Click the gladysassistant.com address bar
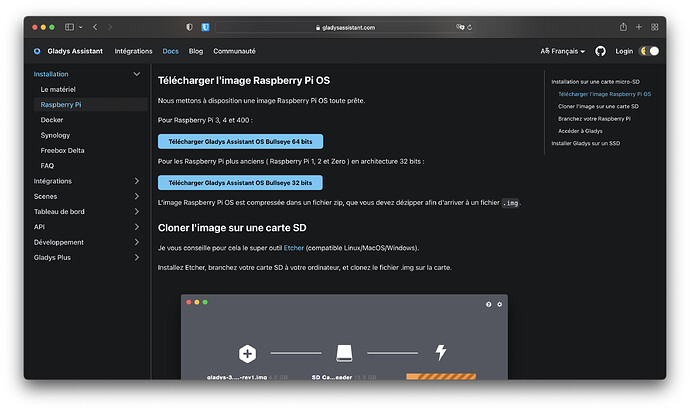Viewport: 690px width, 411px height. tap(345, 27)
